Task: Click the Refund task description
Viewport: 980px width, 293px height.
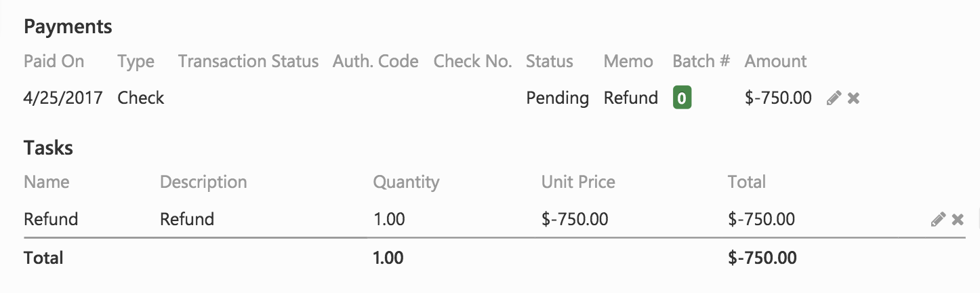Action: tap(187, 220)
